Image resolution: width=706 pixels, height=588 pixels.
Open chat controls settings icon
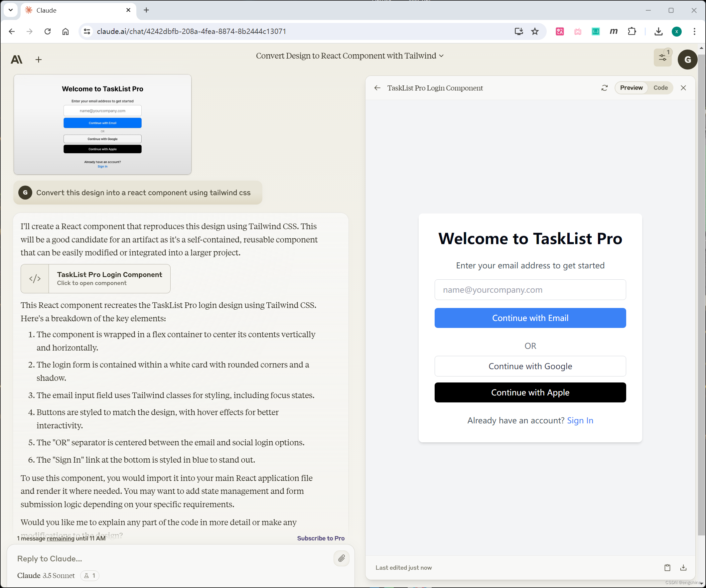663,58
